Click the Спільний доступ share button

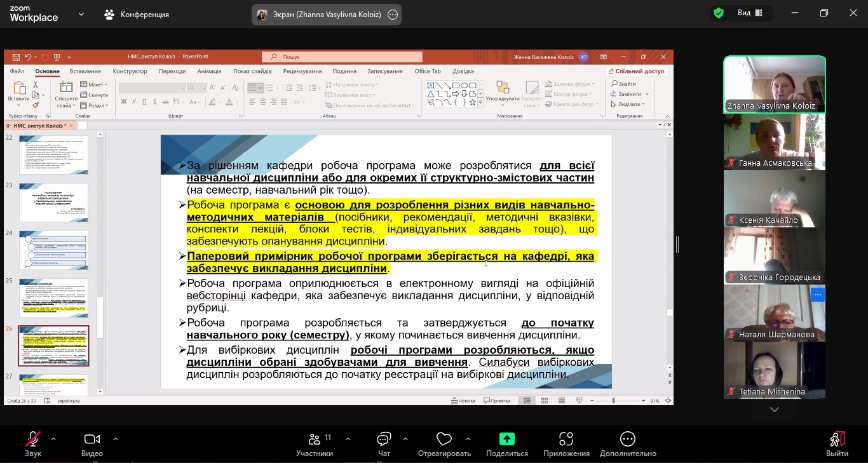635,71
